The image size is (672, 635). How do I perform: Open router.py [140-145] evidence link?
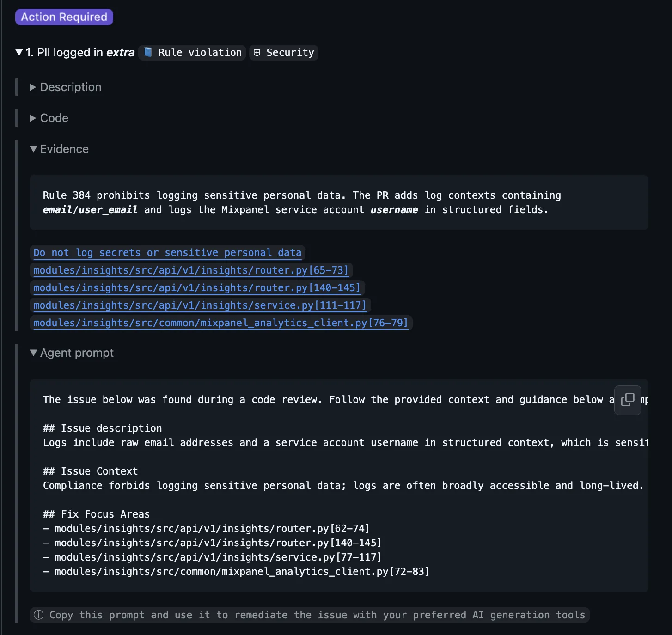(x=196, y=288)
